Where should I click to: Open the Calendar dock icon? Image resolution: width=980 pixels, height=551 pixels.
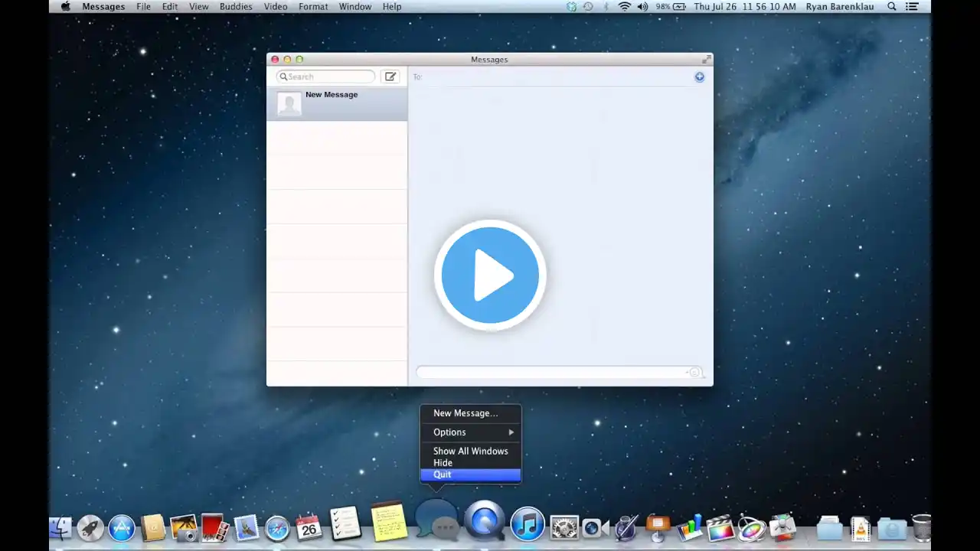click(x=309, y=527)
